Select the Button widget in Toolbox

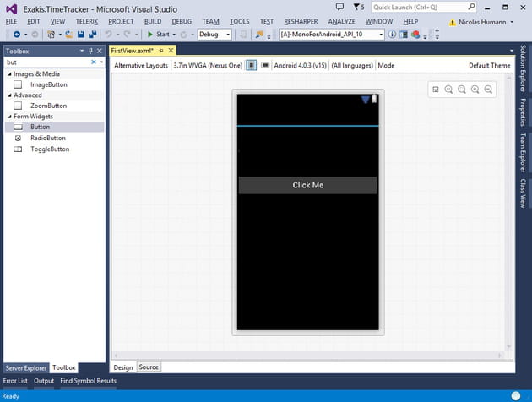tap(54, 127)
